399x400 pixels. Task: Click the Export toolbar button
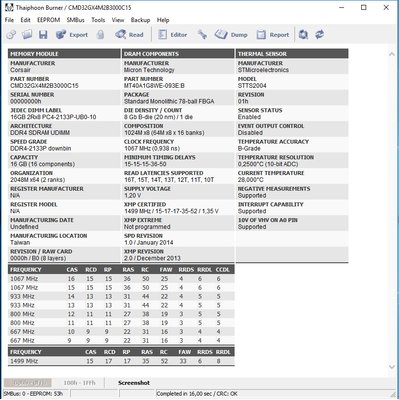click(72, 34)
